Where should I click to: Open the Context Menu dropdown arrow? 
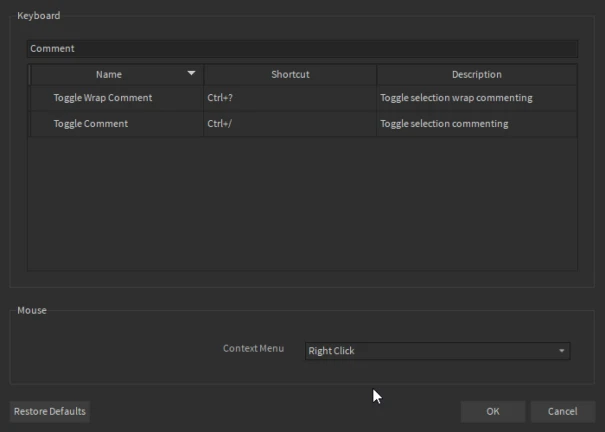[x=562, y=351]
